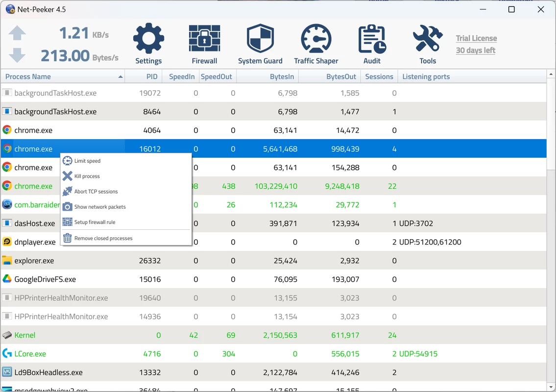Click the Limit speed gauge icon in context menu

[68, 161]
